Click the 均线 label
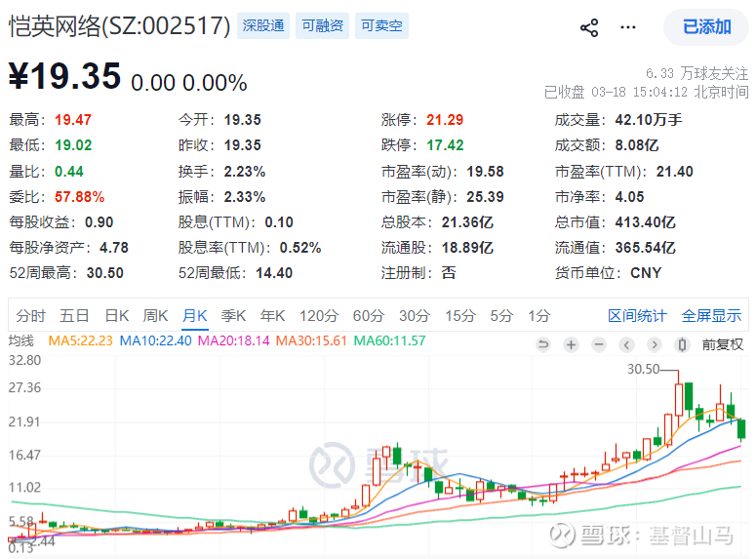Screen dimensions: 756x559 click(x=21, y=341)
